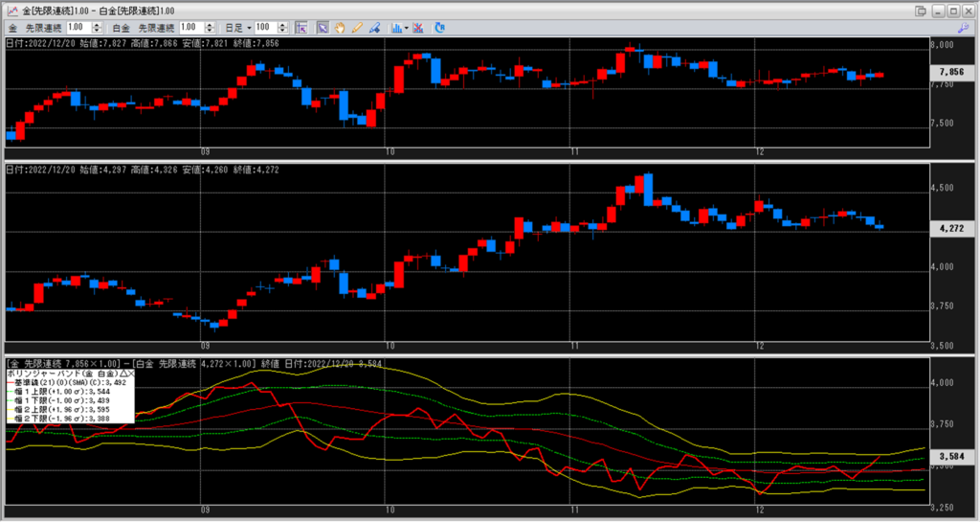Click the 金 symbol label in toolbar

(12, 29)
